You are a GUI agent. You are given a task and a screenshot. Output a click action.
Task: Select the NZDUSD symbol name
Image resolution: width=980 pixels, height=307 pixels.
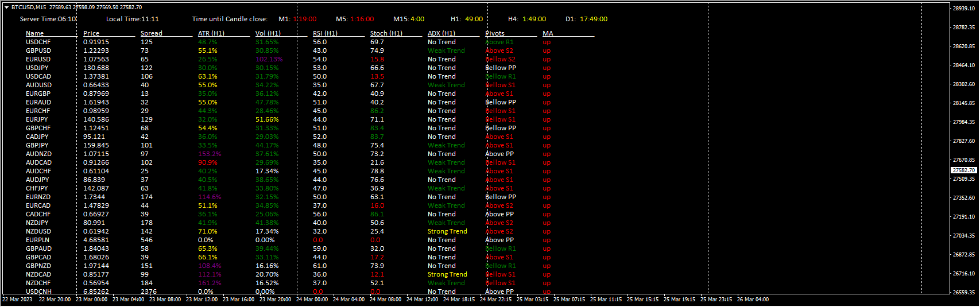tap(38, 231)
